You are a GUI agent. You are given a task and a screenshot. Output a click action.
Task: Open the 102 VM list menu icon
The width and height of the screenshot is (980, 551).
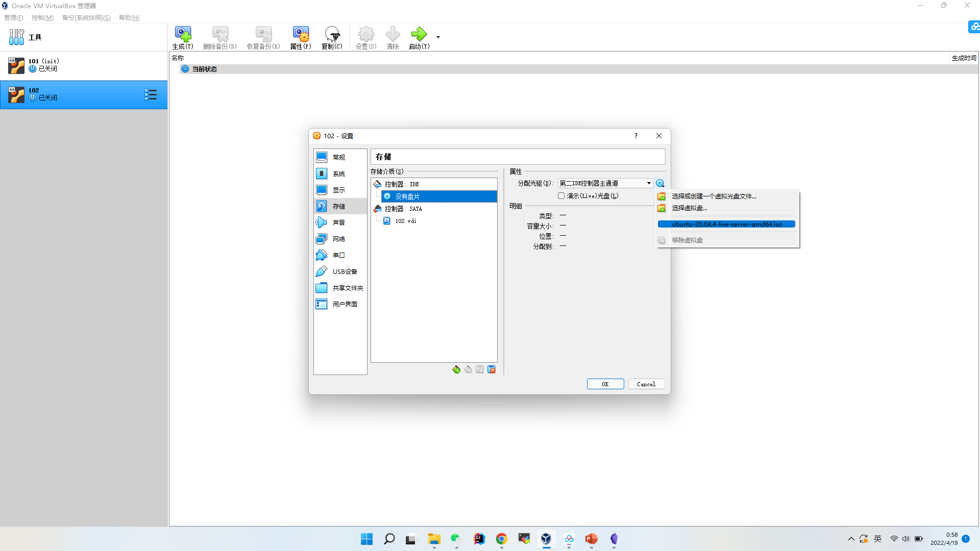[151, 95]
